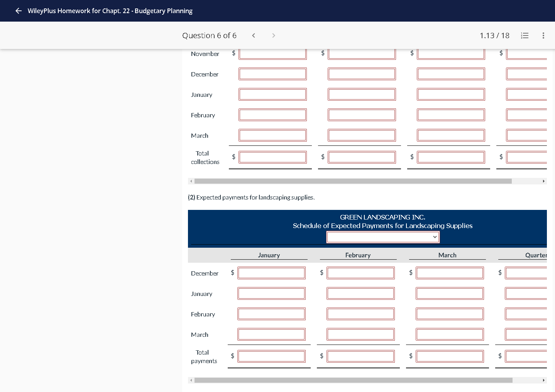Go to the previous question chevron
Screen dimensions: 555x392
[254, 35]
